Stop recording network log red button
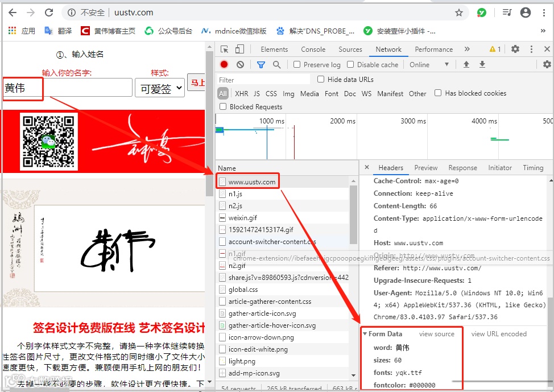This screenshot has height=392, width=554. [x=224, y=65]
